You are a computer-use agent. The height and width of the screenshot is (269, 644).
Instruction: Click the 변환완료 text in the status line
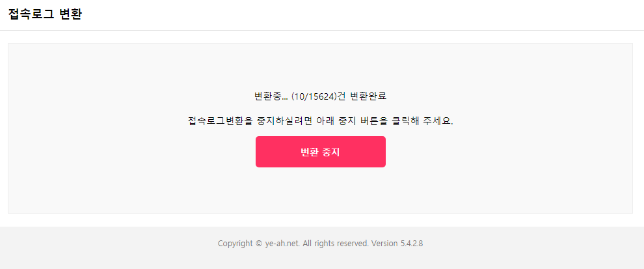pos(368,96)
